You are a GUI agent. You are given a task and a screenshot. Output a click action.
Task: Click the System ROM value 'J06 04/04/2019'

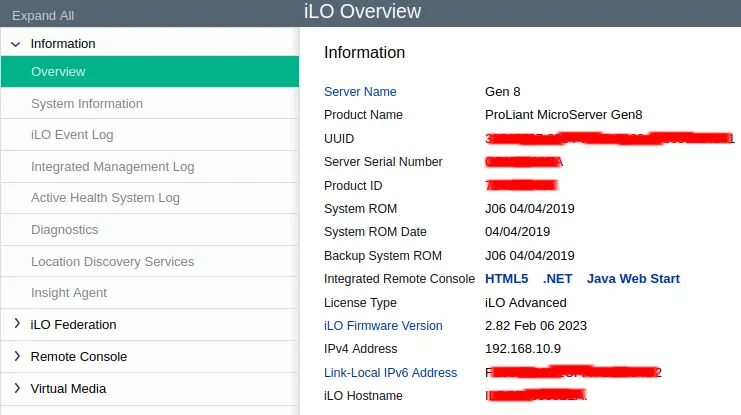coord(530,209)
